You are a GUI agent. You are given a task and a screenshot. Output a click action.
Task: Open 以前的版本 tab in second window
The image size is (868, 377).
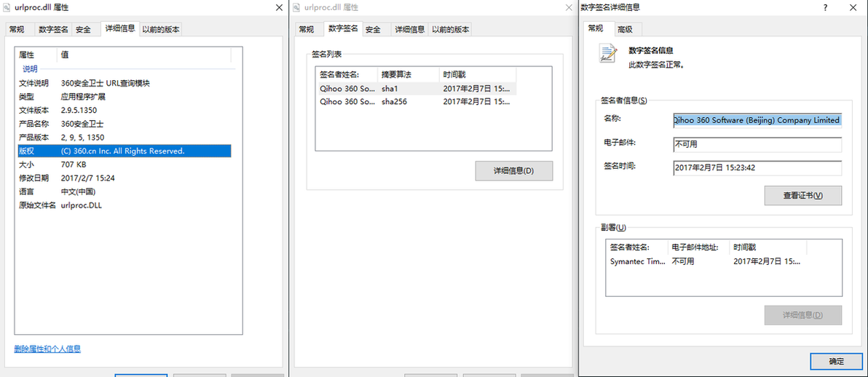tap(450, 30)
